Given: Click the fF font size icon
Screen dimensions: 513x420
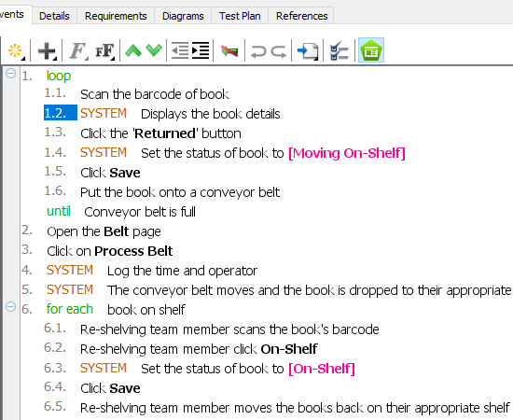Looking at the screenshot, I should pyautogui.click(x=105, y=50).
